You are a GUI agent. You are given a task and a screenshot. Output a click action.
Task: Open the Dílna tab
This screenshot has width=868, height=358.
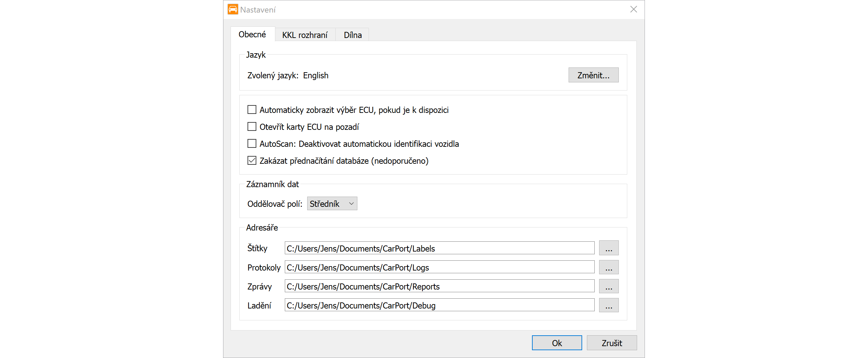pyautogui.click(x=352, y=35)
